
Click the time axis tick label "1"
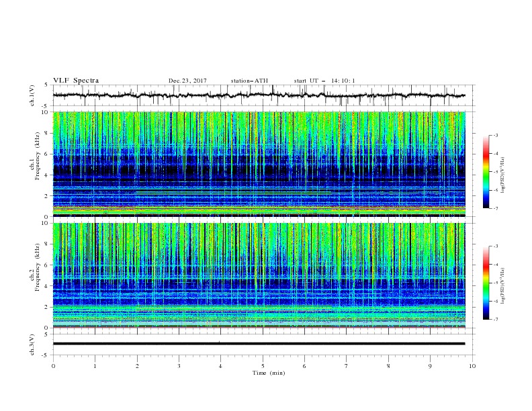95,366
